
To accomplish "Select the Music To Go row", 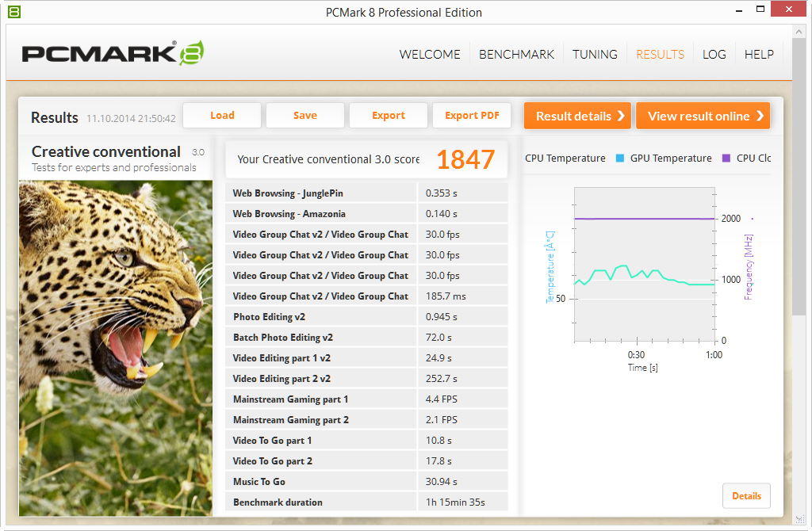I will click(x=366, y=482).
